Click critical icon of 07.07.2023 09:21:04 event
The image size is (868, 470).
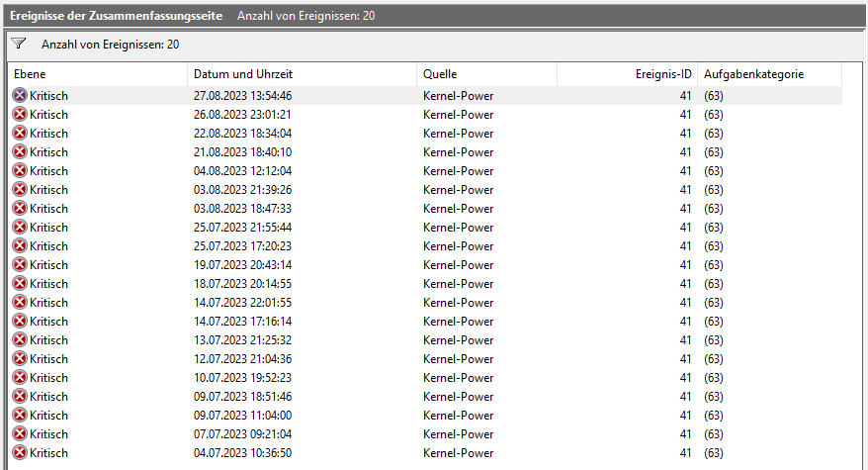click(20, 434)
